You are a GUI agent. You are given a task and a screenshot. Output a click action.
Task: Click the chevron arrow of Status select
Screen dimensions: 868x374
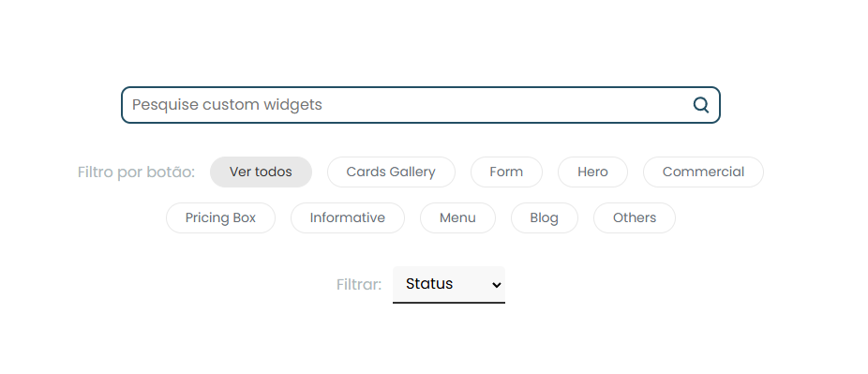coord(497,285)
